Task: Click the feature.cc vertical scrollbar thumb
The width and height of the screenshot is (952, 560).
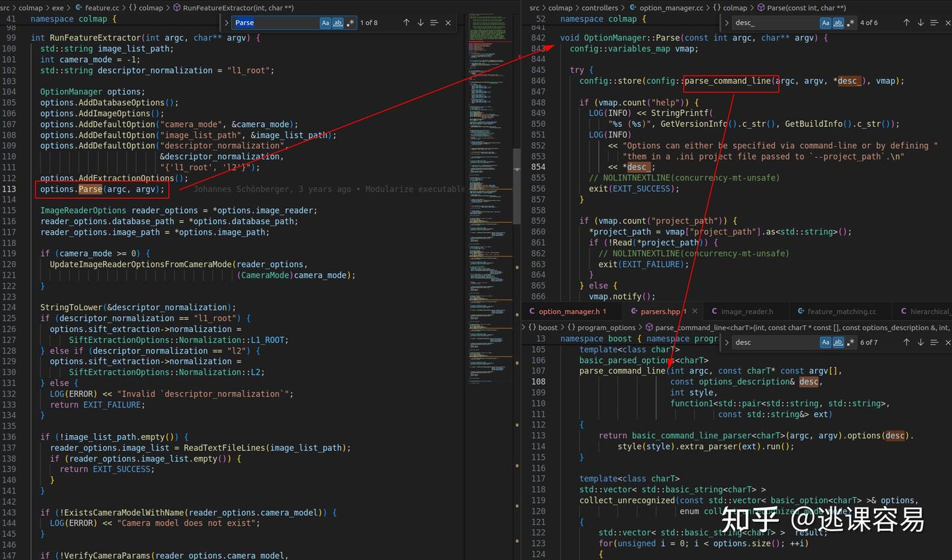Action: tap(517, 187)
